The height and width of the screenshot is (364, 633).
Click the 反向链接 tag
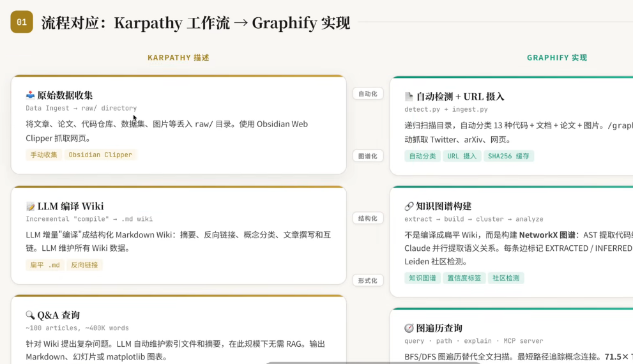click(84, 265)
